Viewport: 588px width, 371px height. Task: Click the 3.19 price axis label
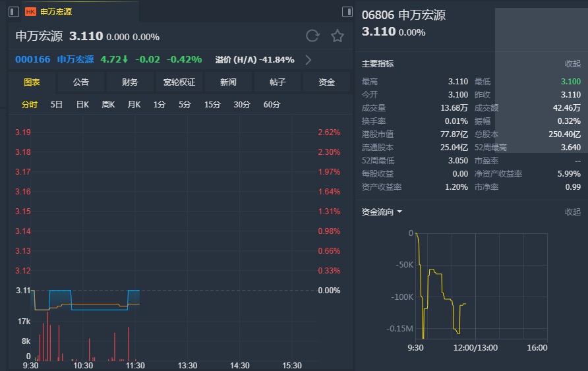point(23,132)
